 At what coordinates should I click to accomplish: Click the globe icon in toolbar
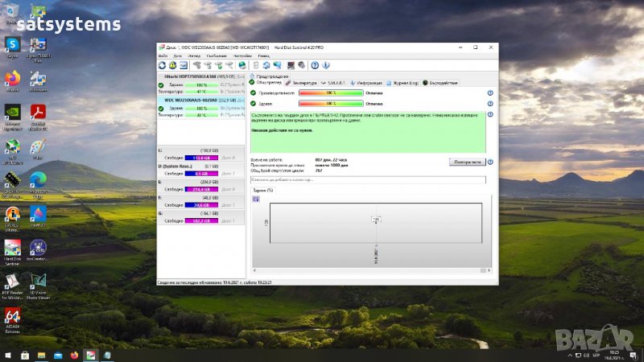coord(242,65)
